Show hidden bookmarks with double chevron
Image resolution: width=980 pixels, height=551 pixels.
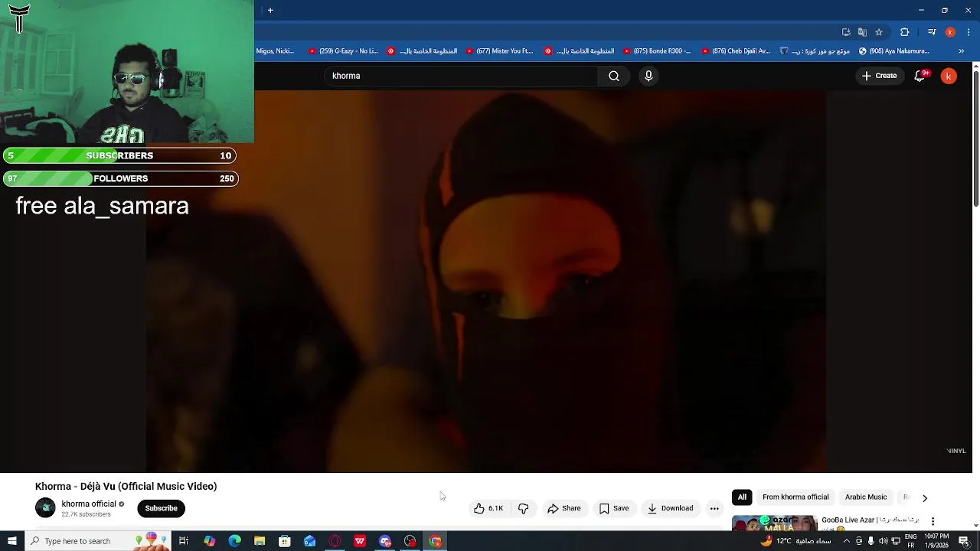[x=962, y=51]
